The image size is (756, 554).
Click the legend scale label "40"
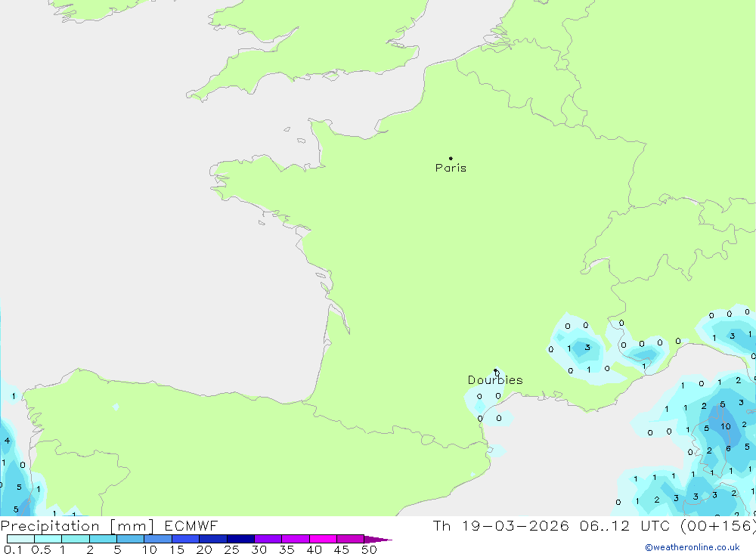pos(314,549)
